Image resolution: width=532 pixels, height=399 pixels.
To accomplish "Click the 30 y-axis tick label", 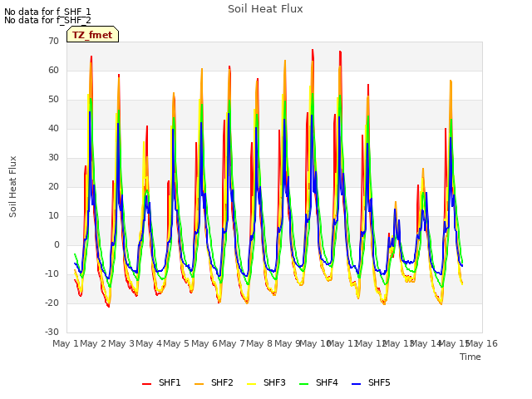I will tap(53, 157).
